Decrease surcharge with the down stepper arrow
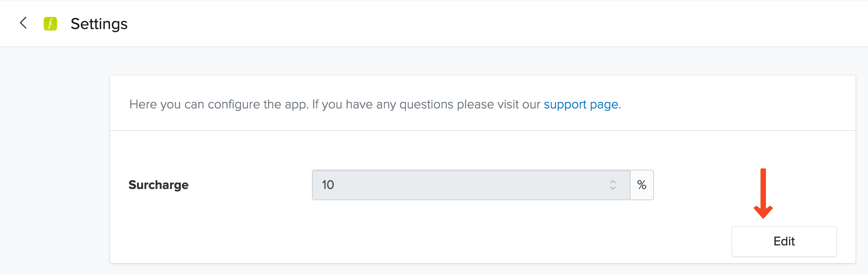Screen dimensions: 868x274 [x=613, y=188]
